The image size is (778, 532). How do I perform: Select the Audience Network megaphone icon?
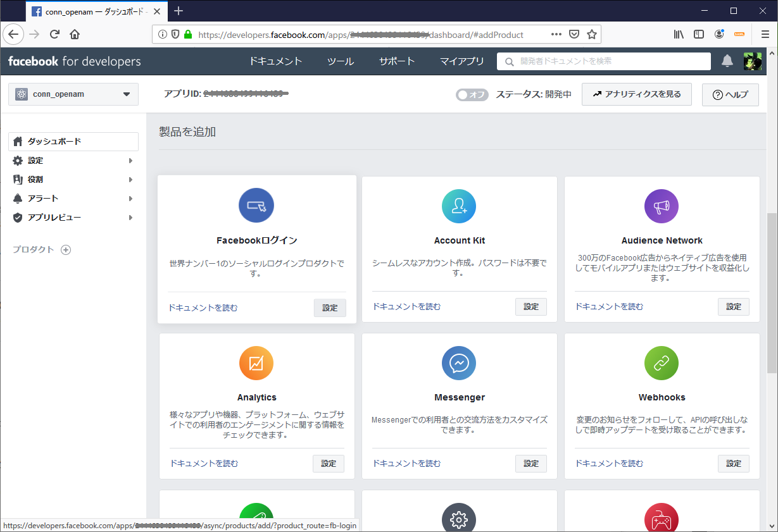click(x=661, y=206)
